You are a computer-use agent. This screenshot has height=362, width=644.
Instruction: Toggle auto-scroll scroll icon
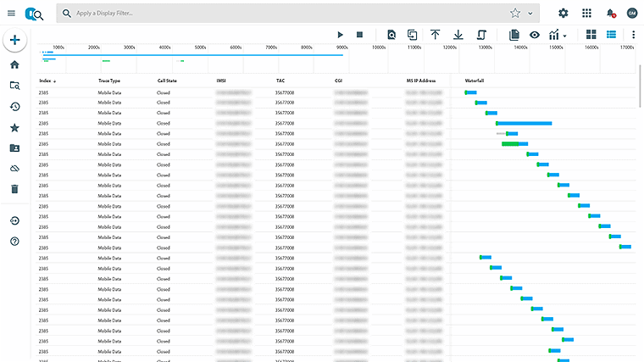[481, 35]
